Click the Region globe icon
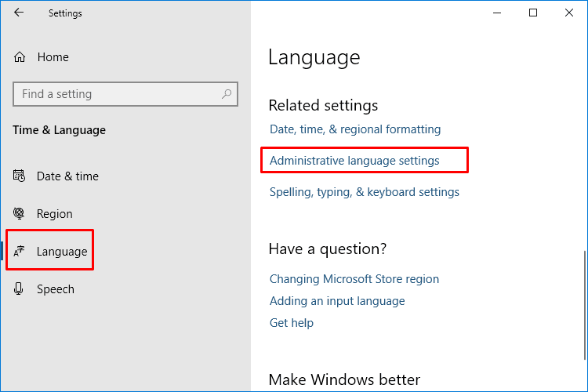Image resolution: width=588 pixels, height=392 pixels. point(19,213)
